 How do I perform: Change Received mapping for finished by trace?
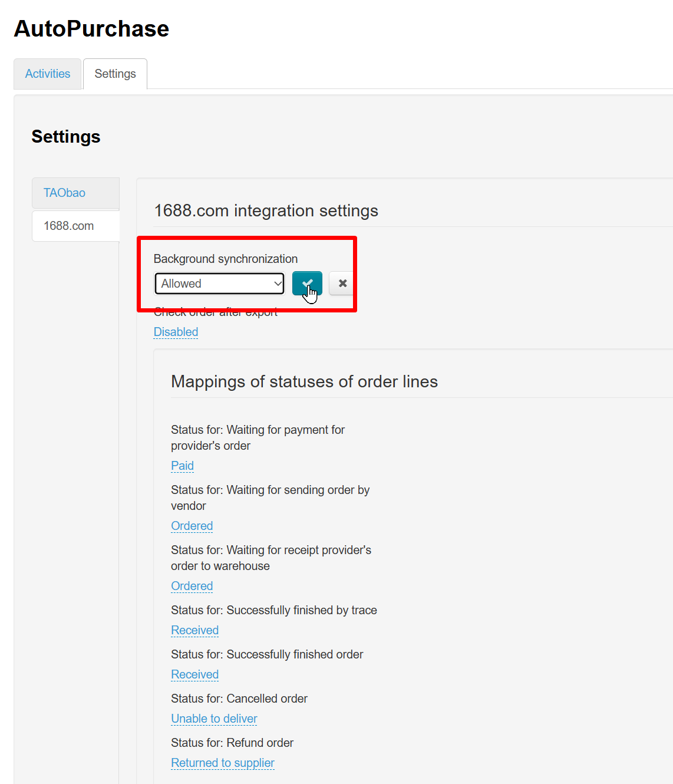(194, 630)
